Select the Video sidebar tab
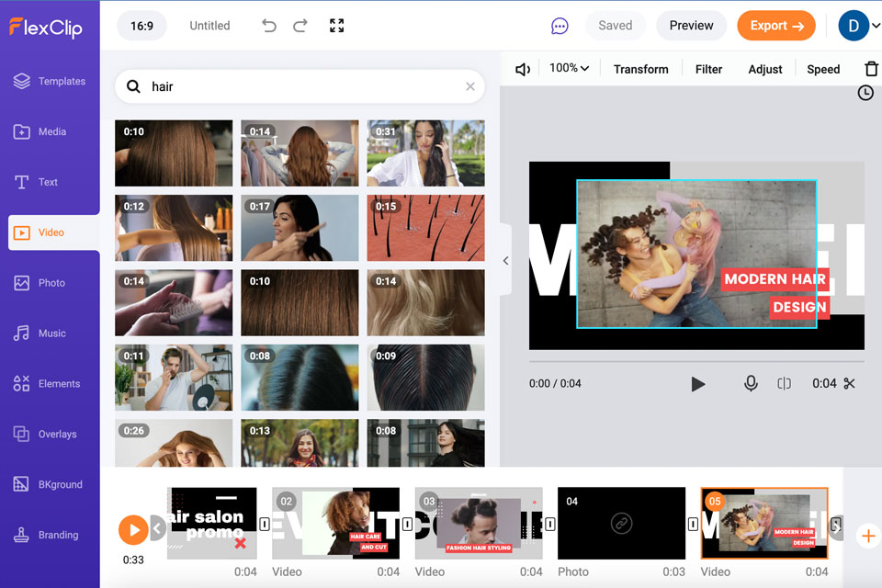This screenshot has height=588, width=882. point(53,232)
